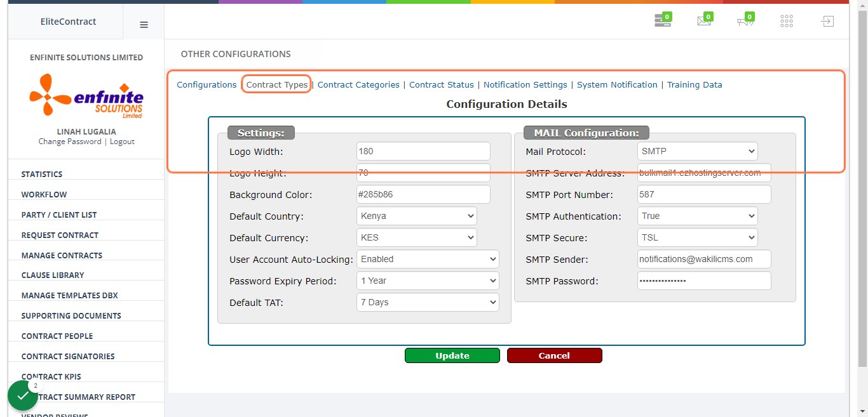The width and height of the screenshot is (868, 417).
Task: Switch to Contract Types tab link
Action: [277, 84]
